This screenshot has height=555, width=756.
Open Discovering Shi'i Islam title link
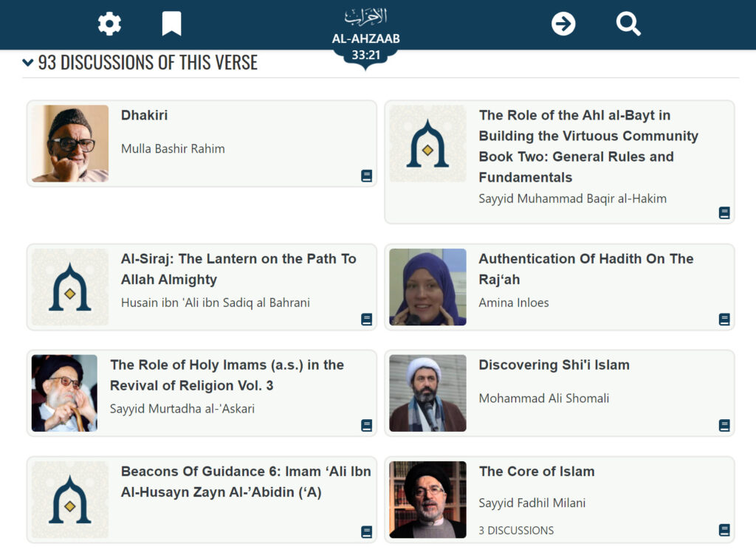click(554, 365)
